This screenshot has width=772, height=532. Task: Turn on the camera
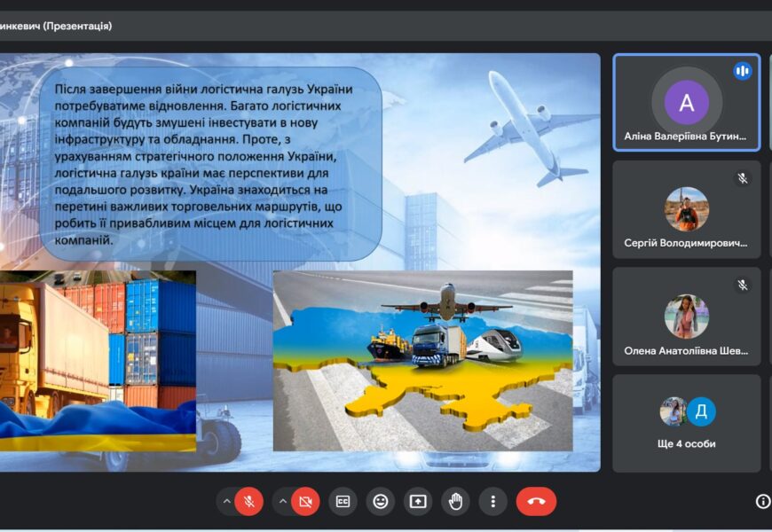(x=305, y=502)
